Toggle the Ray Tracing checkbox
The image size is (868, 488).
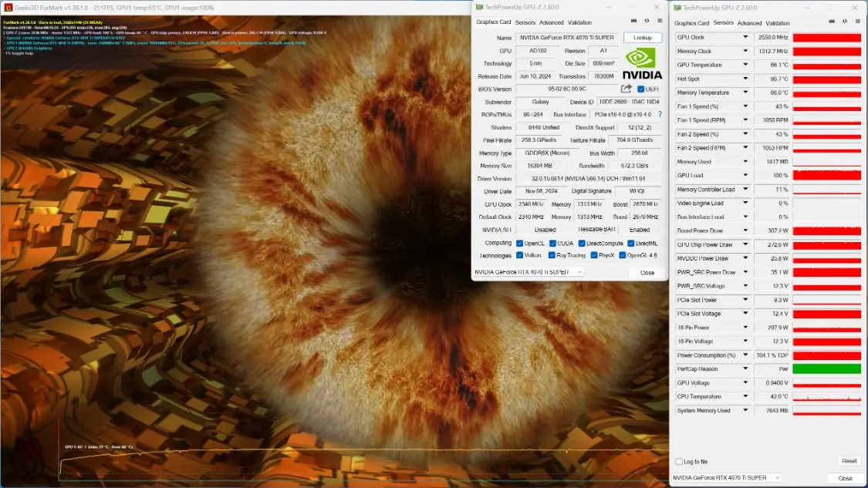click(552, 255)
